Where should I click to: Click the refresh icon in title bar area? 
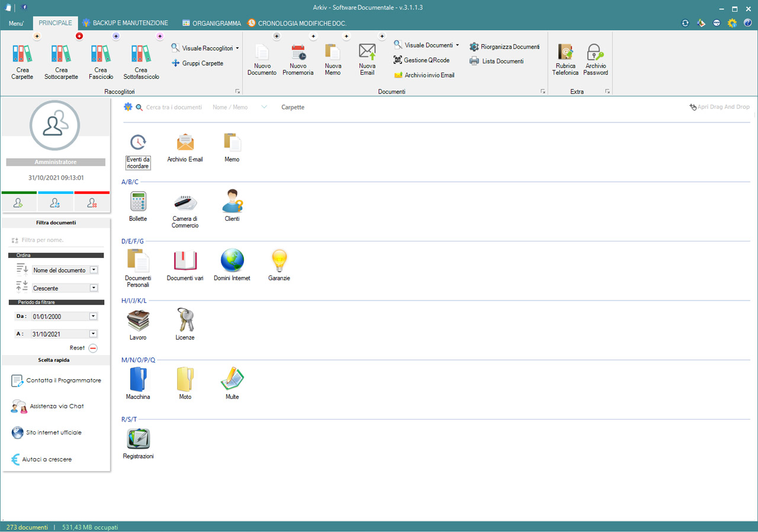pyautogui.click(x=685, y=23)
